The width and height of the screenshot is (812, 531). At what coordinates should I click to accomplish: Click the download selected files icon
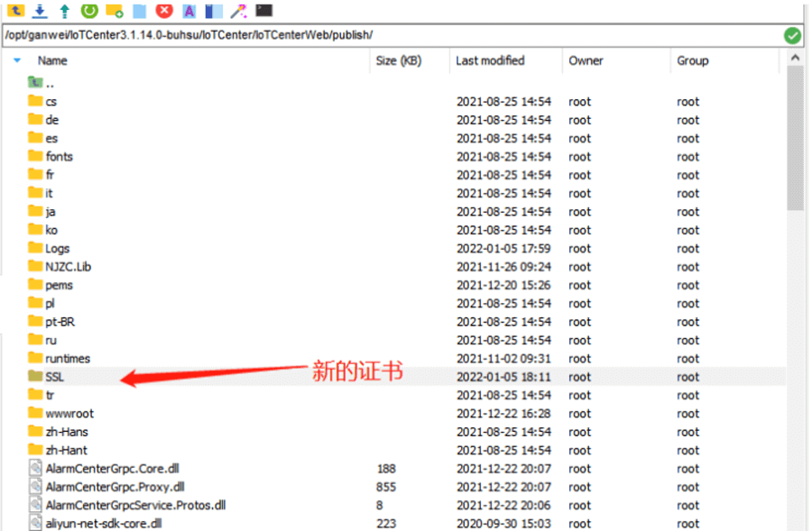click(40, 10)
